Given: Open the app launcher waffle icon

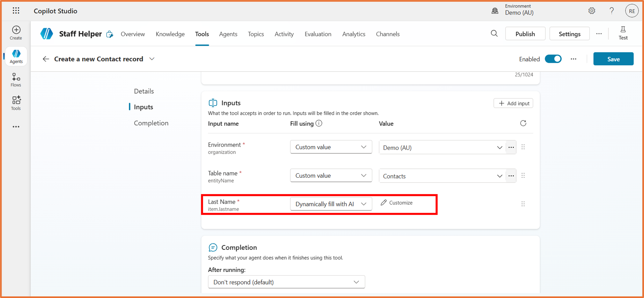Looking at the screenshot, I should tap(16, 11).
